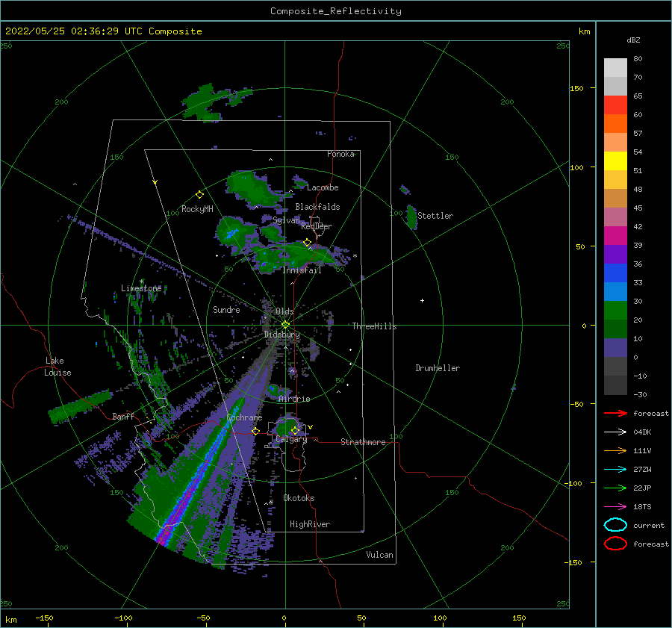Click the Olds town label
672x628 pixels.
pyautogui.click(x=284, y=311)
